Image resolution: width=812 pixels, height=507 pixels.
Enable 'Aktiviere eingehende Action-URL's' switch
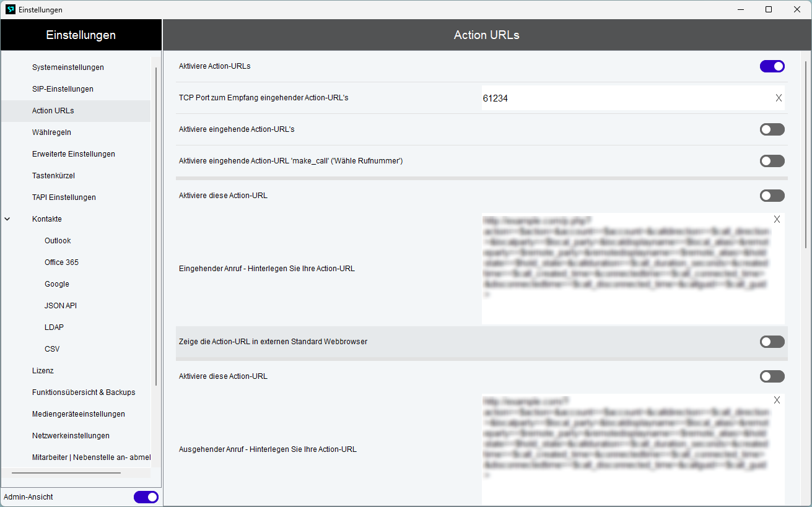[x=772, y=129]
